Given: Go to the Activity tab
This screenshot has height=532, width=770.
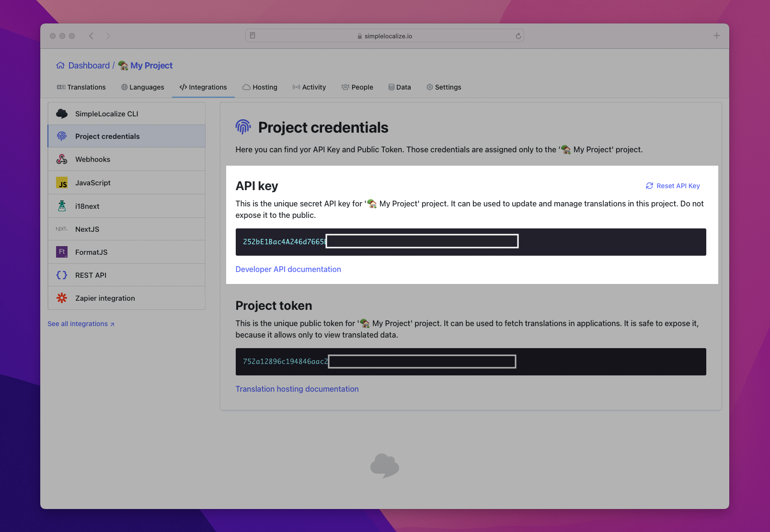Looking at the screenshot, I should point(309,87).
